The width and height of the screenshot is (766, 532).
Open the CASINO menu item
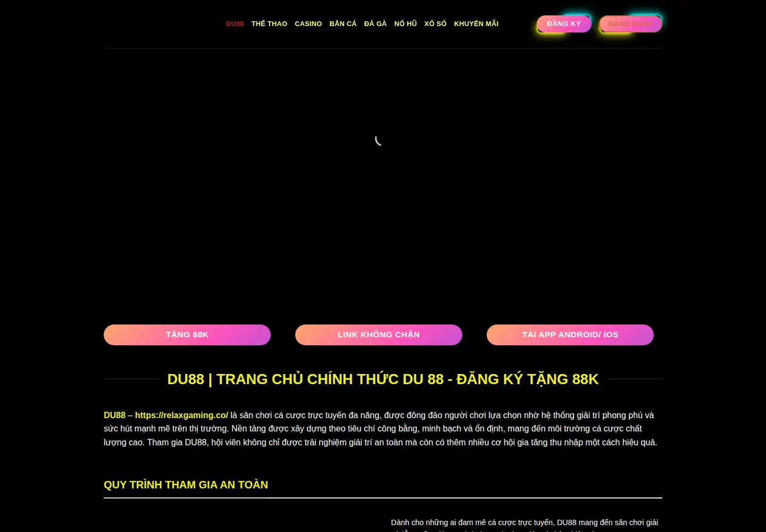pos(308,24)
